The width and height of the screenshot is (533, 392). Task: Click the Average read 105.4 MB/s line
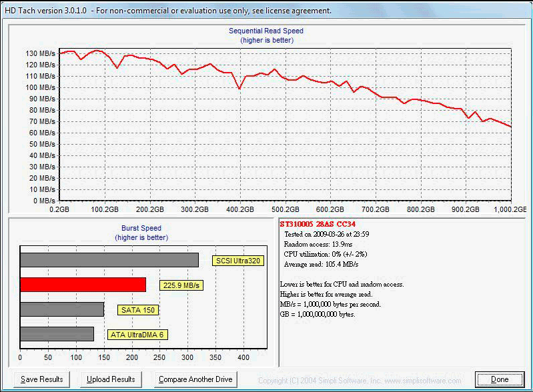[326, 263]
